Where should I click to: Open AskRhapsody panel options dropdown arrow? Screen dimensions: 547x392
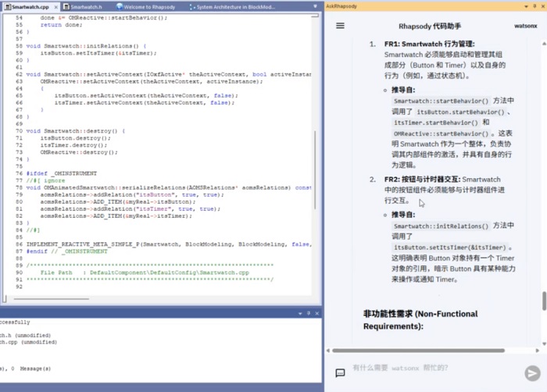click(x=526, y=6)
